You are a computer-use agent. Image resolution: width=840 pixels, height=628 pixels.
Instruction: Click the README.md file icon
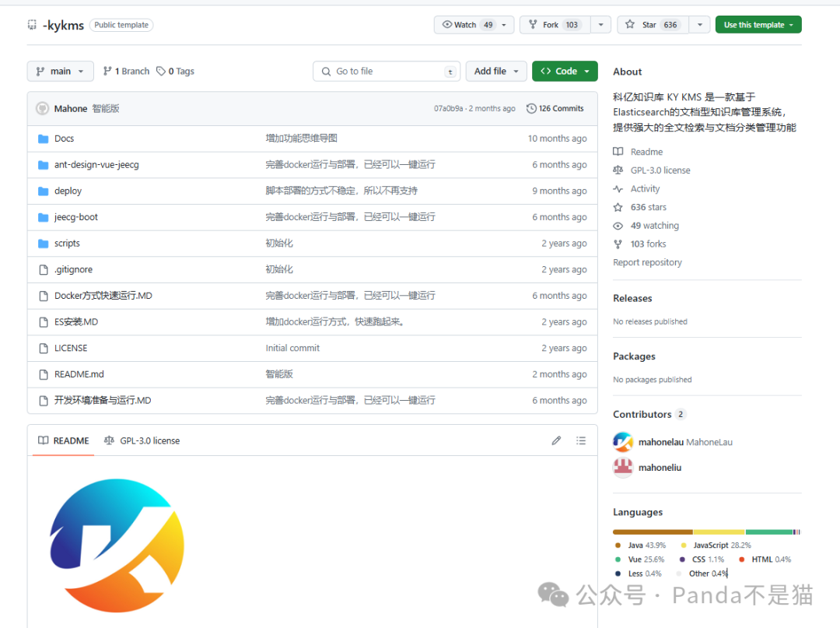click(44, 374)
